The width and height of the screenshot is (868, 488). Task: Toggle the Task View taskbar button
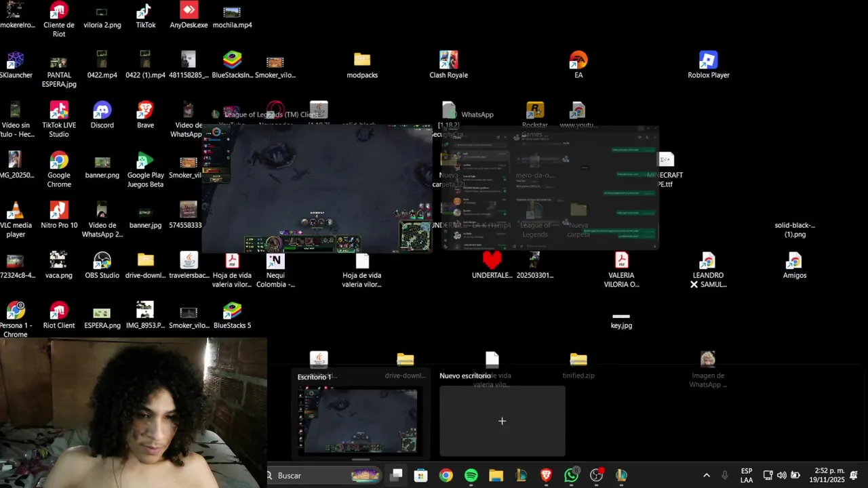point(396,475)
